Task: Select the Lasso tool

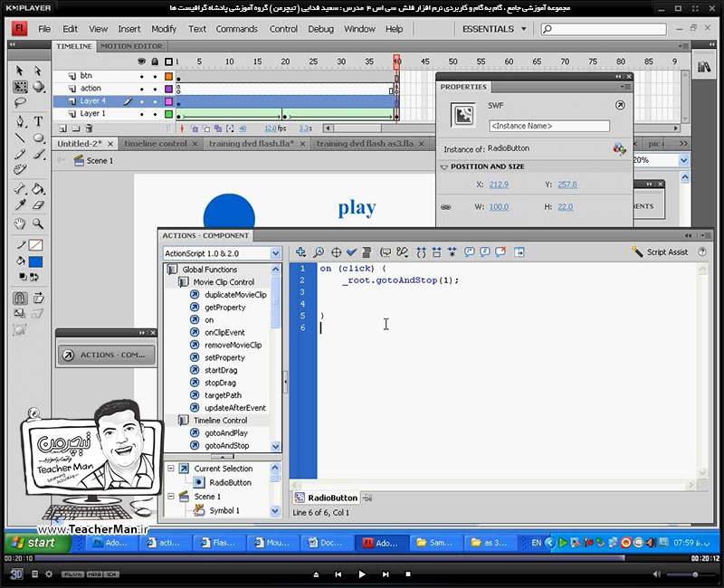Action: point(20,102)
